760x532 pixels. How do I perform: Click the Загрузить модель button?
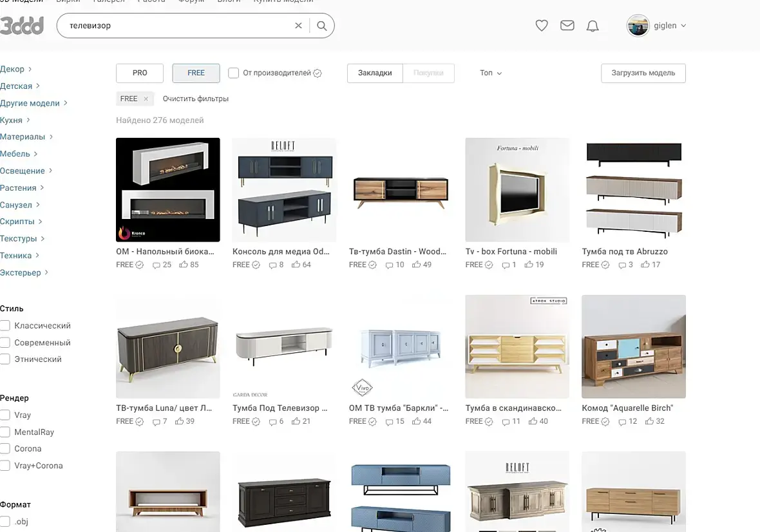tap(643, 73)
